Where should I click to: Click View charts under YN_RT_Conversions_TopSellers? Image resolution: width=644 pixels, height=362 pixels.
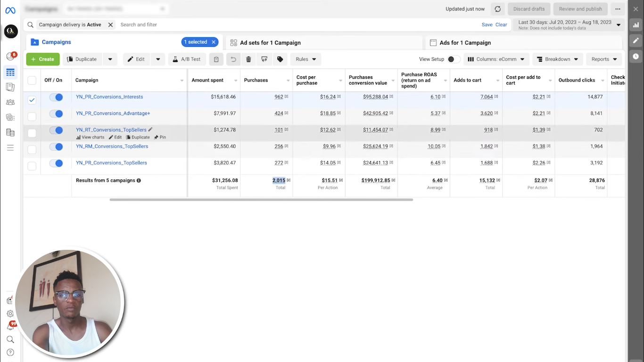point(91,137)
